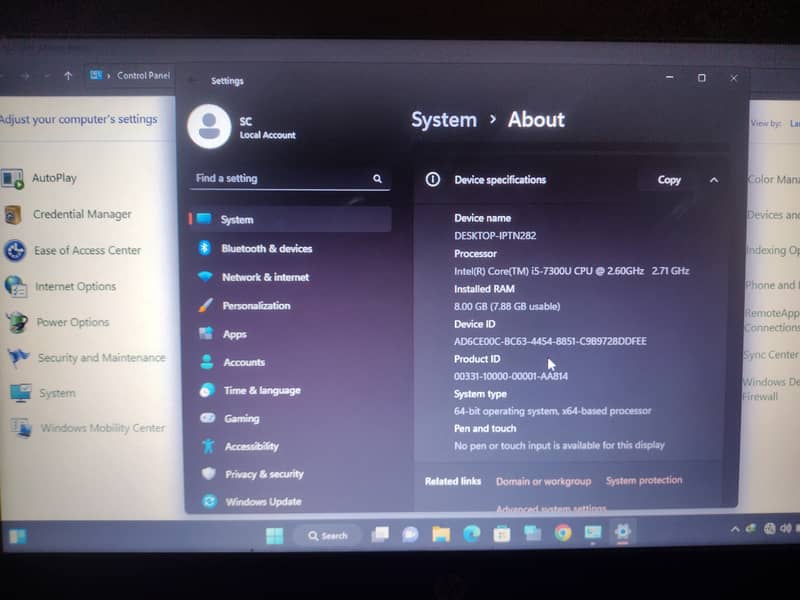The image size is (800, 600).
Task: Go to System in the breadcrumb
Action: pyautogui.click(x=444, y=120)
